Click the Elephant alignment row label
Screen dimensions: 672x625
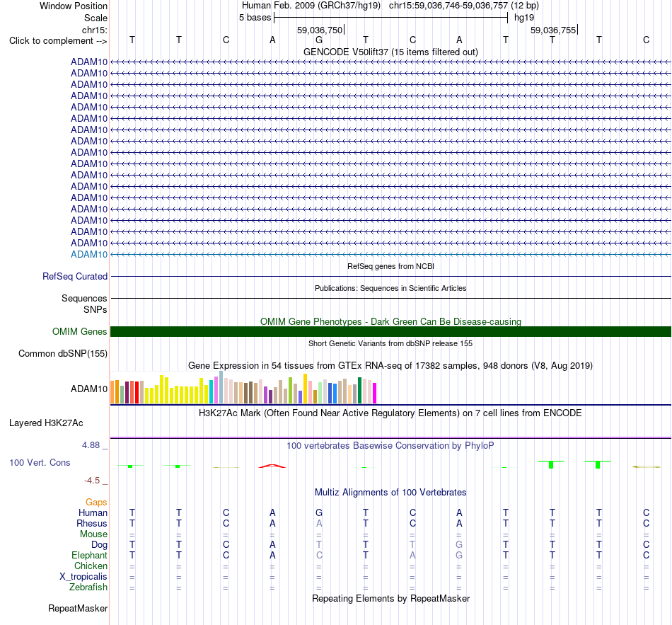pyautogui.click(x=90, y=555)
